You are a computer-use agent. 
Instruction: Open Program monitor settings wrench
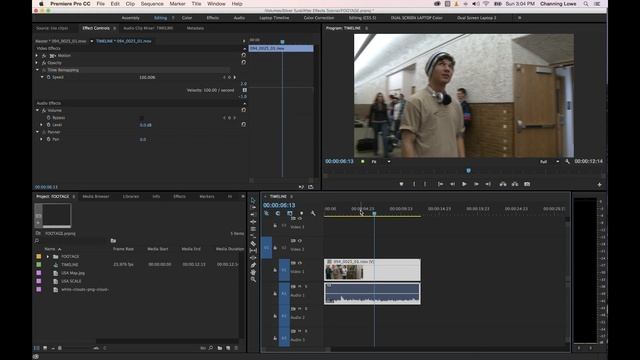[x=567, y=162]
